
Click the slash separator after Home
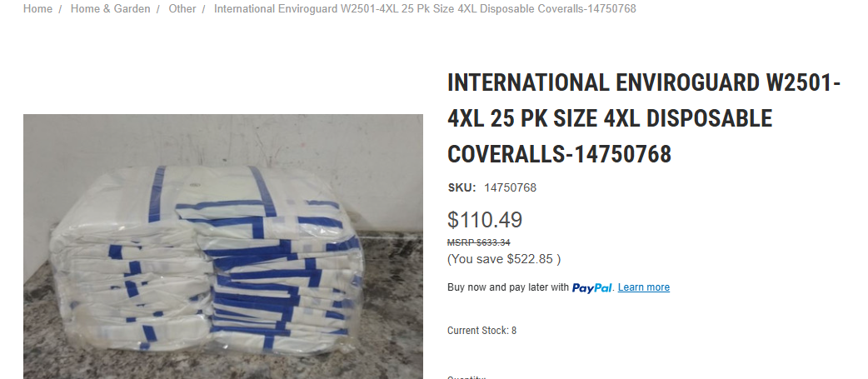tap(60, 9)
